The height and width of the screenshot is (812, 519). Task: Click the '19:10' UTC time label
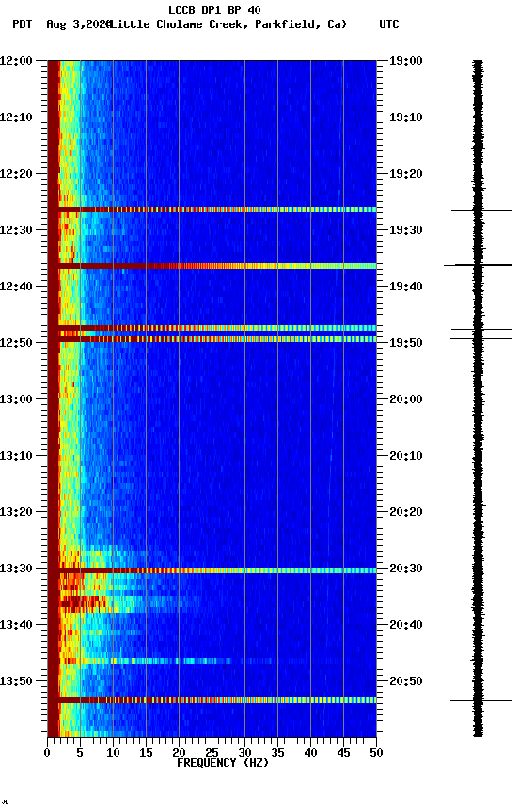coord(406,117)
